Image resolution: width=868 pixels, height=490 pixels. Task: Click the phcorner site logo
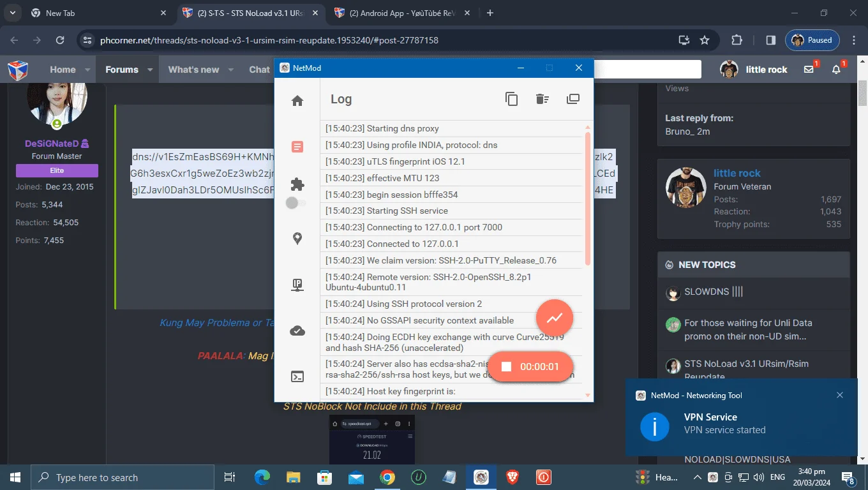point(18,70)
